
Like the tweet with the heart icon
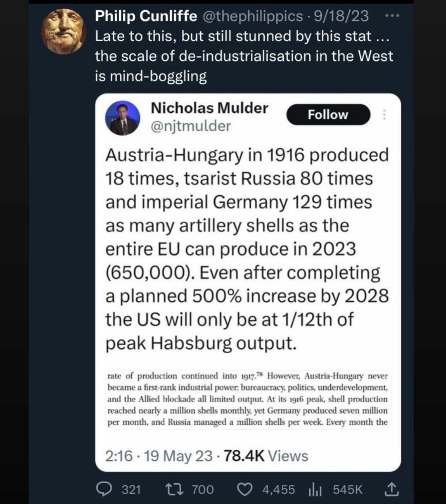(x=246, y=490)
